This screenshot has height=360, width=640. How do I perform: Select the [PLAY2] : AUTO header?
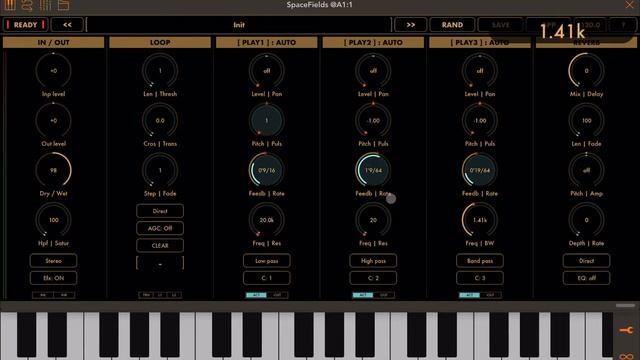tap(373, 42)
